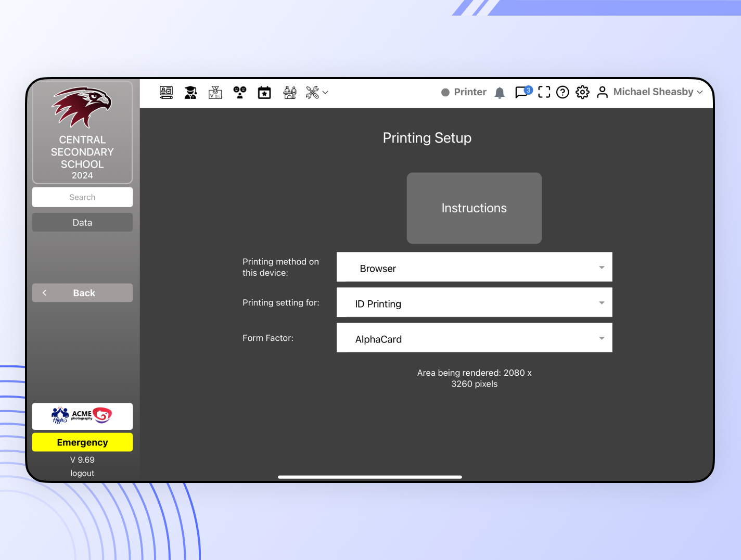Enter fullscreen mode
The image size is (741, 560).
pyautogui.click(x=544, y=92)
